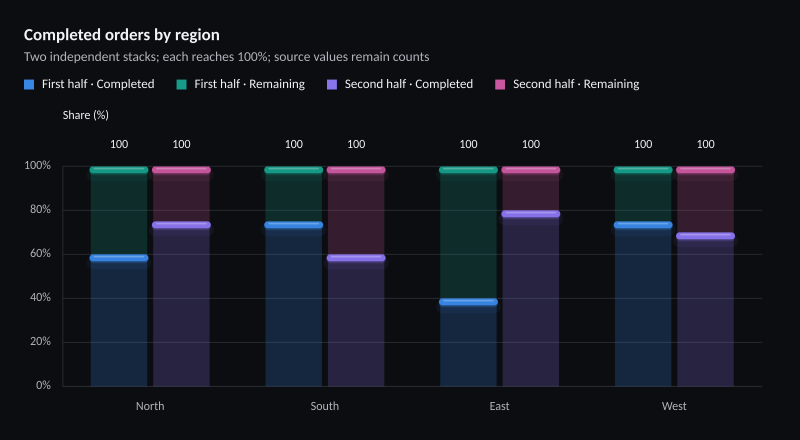
Task: Click the 100 total above North second-half stack
Action: coord(181,144)
